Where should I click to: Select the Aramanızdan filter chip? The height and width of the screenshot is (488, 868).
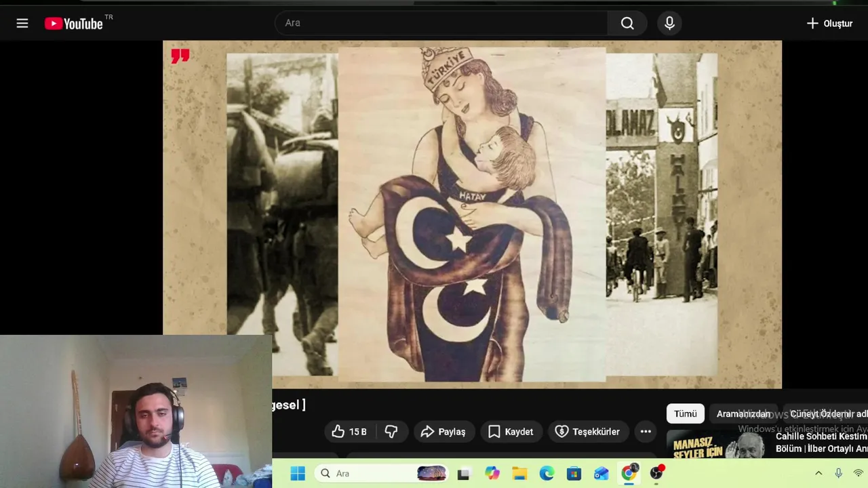pyautogui.click(x=744, y=413)
